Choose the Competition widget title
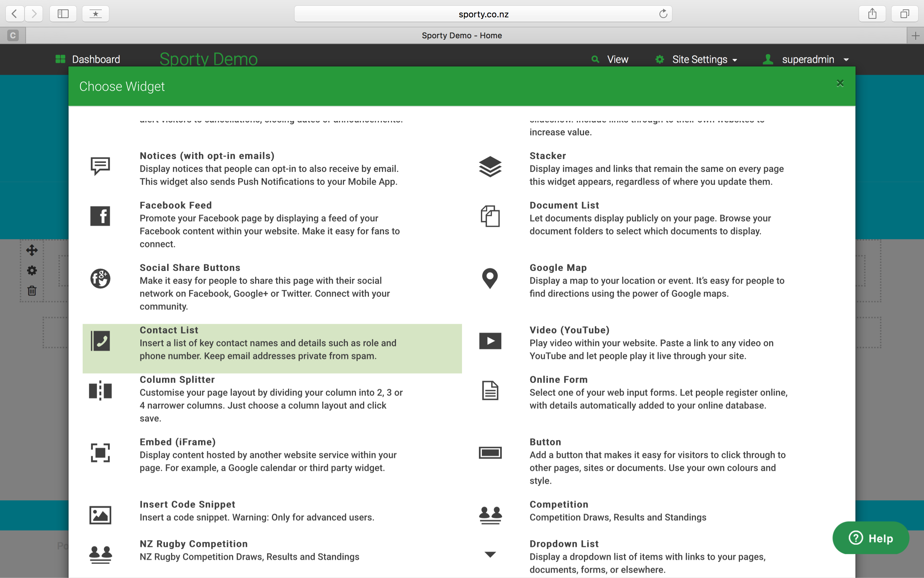This screenshot has height=578, width=924. [559, 504]
